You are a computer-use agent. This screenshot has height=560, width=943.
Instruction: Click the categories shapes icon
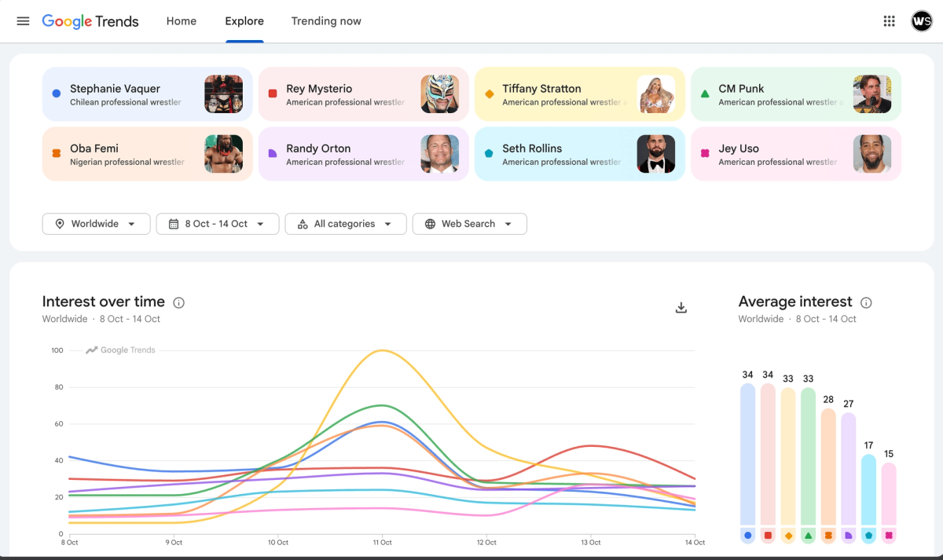(303, 224)
